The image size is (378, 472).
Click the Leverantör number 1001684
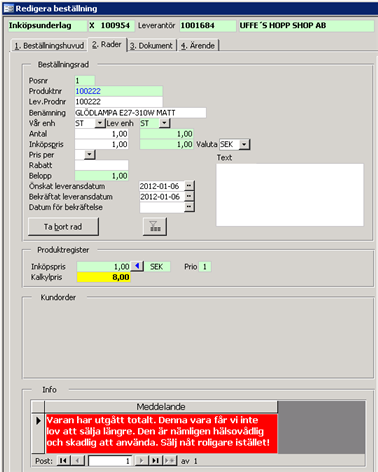point(208,26)
